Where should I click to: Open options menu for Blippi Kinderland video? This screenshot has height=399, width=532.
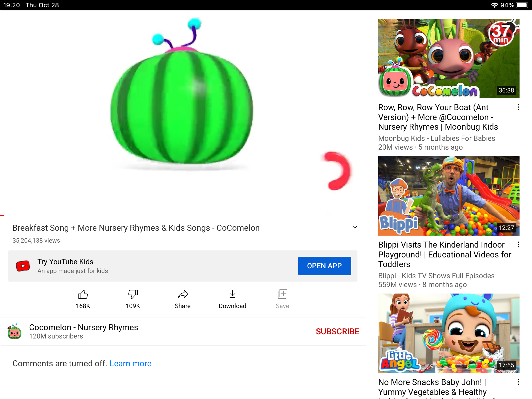tap(518, 244)
